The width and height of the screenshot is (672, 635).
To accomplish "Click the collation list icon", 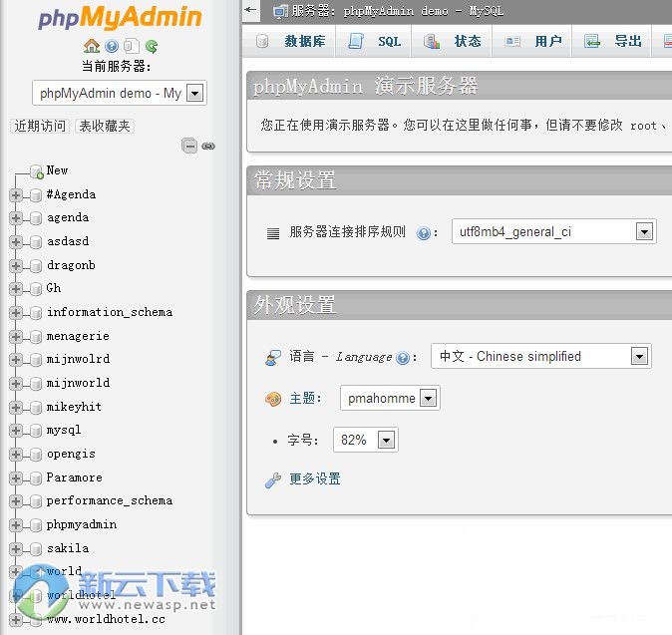I will (273, 233).
